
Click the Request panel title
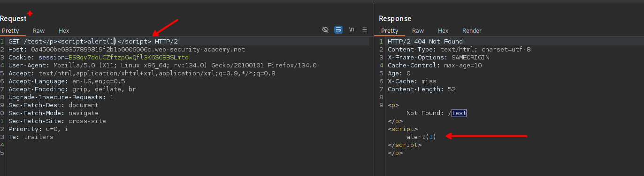point(13,19)
